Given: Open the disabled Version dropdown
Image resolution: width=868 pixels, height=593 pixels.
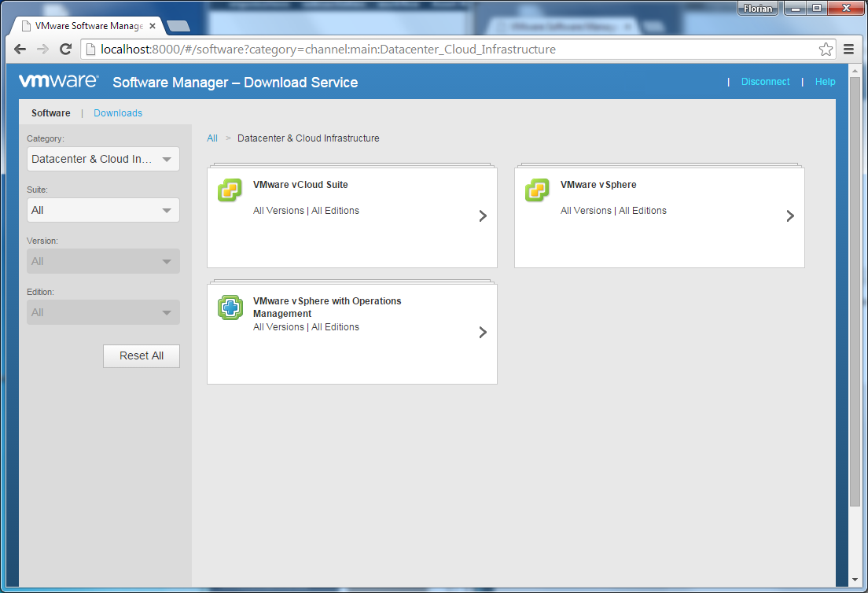Looking at the screenshot, I should pyautogui.click(x=103, y=261).
